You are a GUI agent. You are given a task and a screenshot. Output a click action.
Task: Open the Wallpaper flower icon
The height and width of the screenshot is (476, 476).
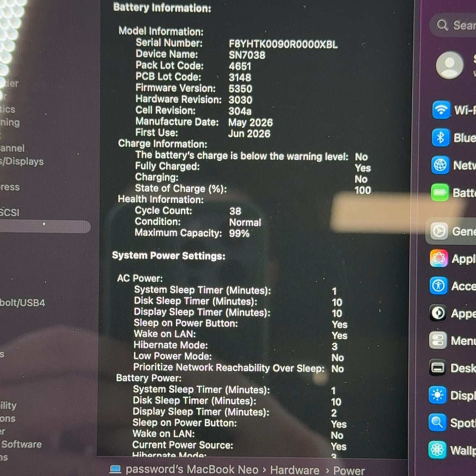point(437,450)
